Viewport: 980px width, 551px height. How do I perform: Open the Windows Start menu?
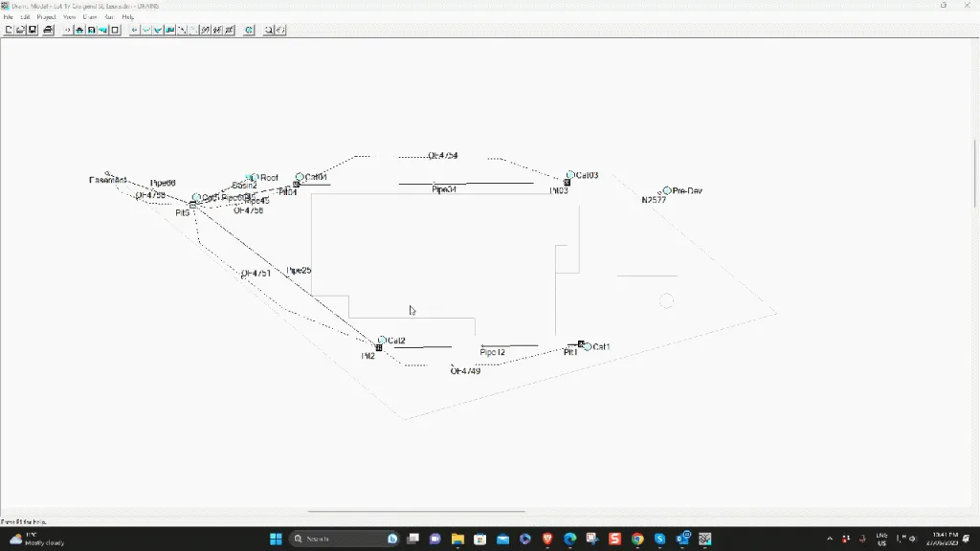[276, 539]
